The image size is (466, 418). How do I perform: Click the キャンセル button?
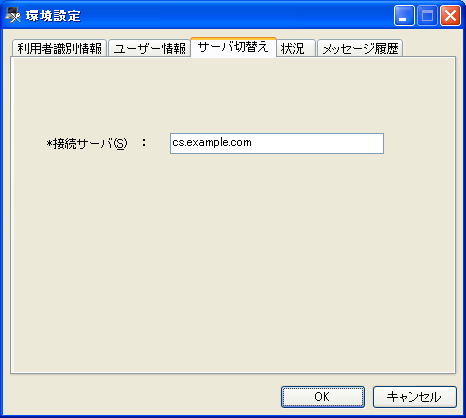(x=414, y=397)
